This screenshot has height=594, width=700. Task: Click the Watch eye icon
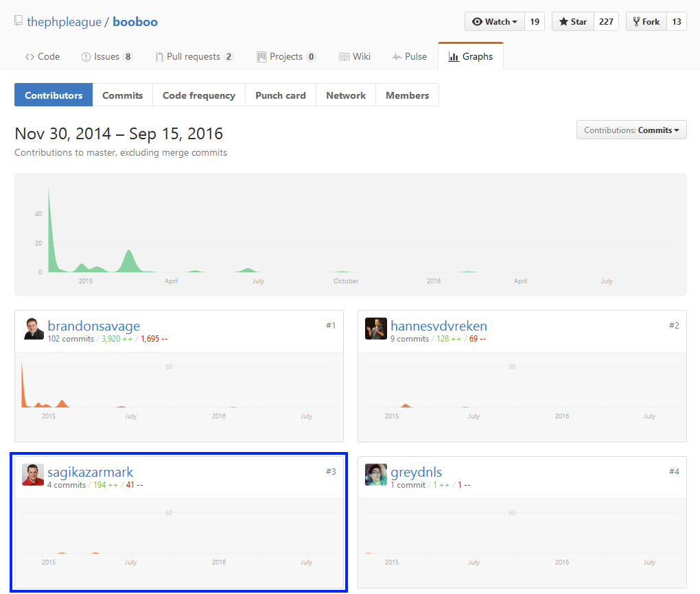(x=477, y=21)
